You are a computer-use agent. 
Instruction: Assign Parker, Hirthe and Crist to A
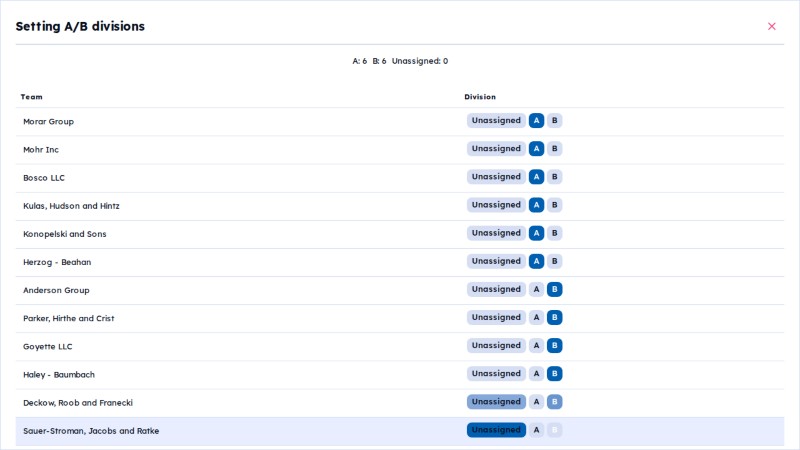(x=536, y=317)
